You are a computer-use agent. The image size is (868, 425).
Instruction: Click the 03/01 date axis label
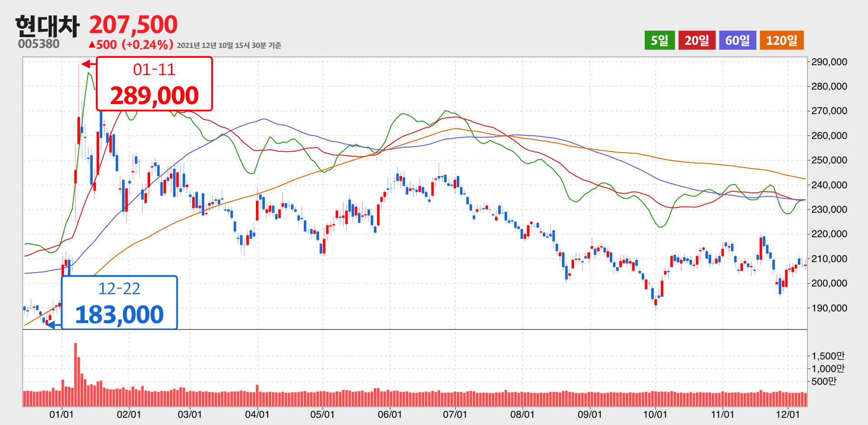tap(190, 414)
